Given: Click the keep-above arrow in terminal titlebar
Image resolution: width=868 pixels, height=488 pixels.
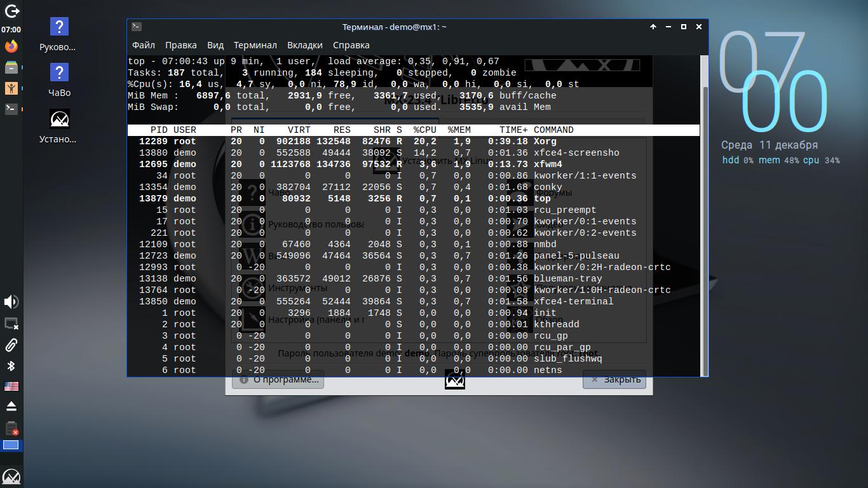Looking at the screenshot, I should (653, 27).
